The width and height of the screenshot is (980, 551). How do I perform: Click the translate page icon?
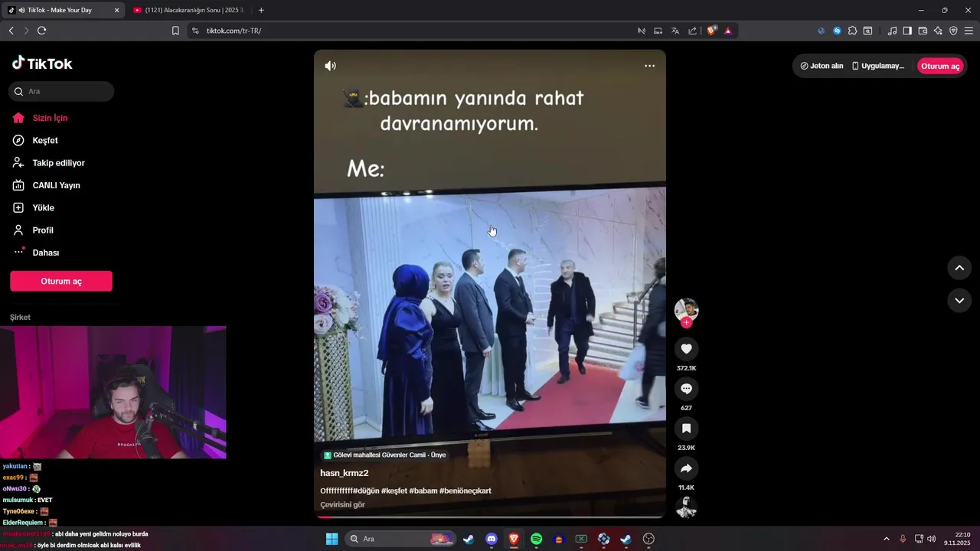pyautogui.click(x=675, y=31)
